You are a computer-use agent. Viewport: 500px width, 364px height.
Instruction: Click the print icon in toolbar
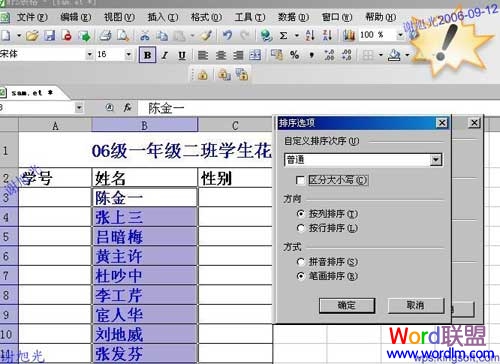tap(105, 35)
